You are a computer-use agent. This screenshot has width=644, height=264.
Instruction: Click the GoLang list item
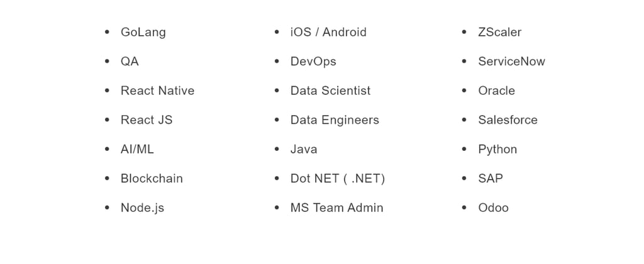(143, 33)
